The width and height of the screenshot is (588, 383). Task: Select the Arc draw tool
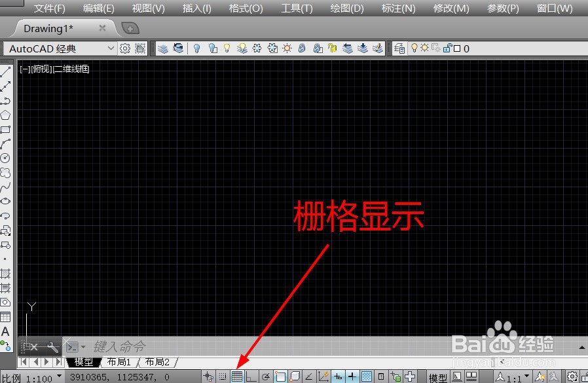tap(6, 143)
